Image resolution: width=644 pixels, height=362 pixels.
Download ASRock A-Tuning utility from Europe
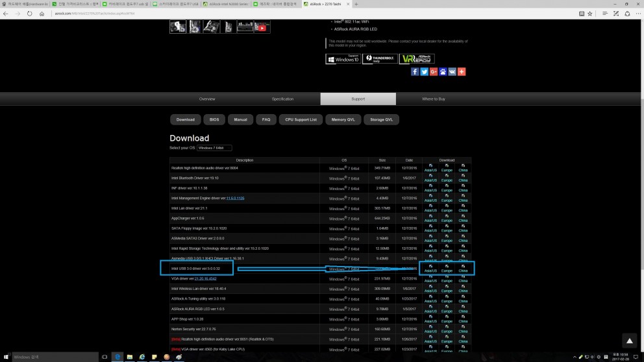(447, 299)
